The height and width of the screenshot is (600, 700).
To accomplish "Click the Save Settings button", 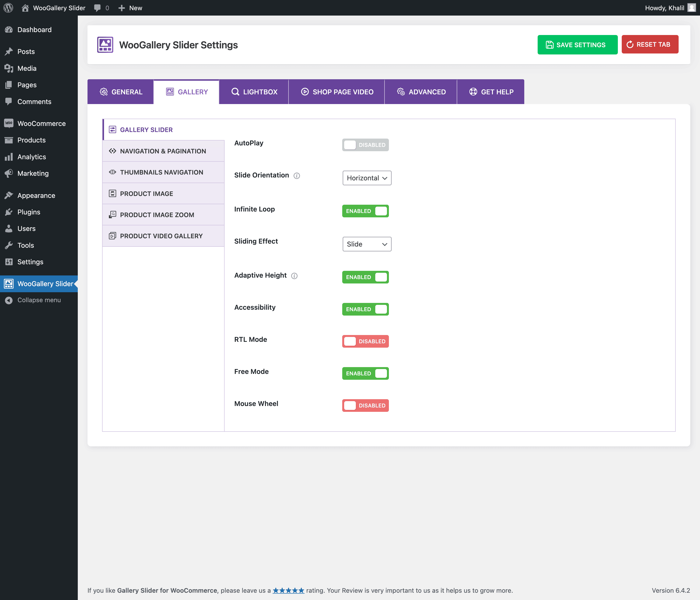I will click(577, 44).
